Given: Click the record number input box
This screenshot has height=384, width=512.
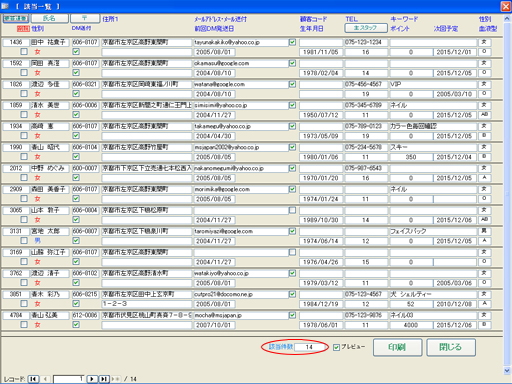Looking at the screenshot, I should 68,379.
